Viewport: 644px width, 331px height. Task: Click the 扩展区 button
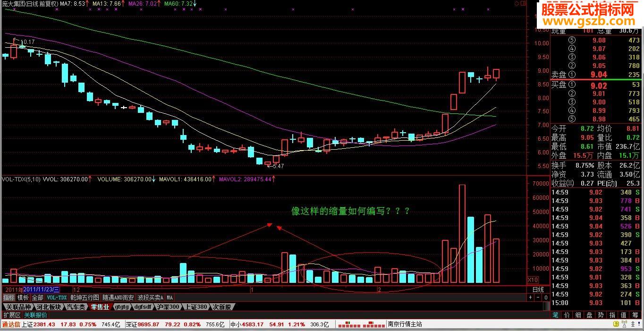pos(12,315)
